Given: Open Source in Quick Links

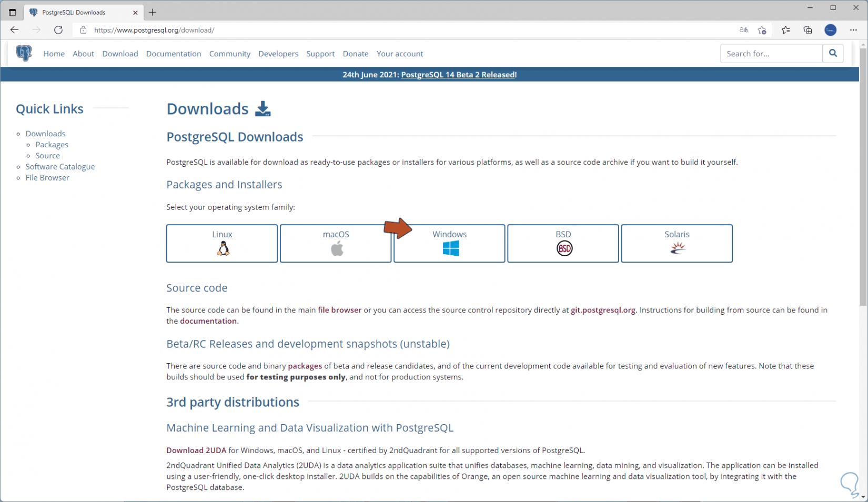Looking at the screenshot, I should coord(48,156).
